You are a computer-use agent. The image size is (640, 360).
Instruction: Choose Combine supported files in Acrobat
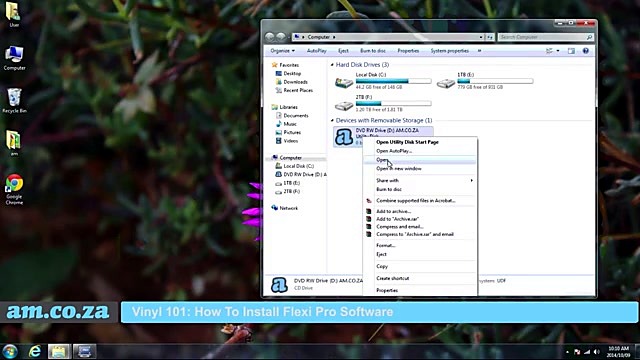pos(416,201)
